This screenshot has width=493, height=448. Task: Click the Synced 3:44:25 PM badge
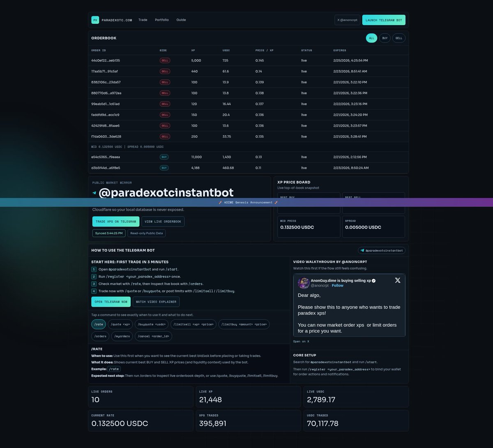coord(109,233)
